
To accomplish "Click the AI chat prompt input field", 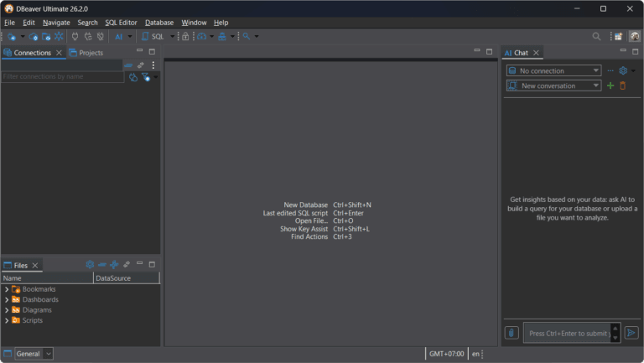I will [567, 333].
